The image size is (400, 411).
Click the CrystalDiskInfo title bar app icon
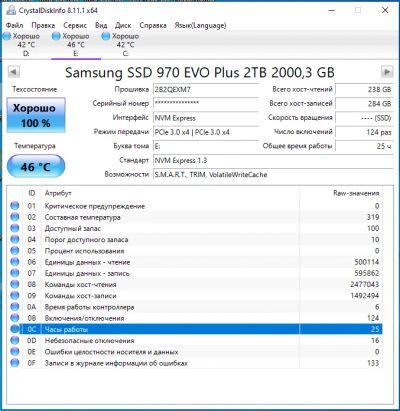(x=11, y=10)
